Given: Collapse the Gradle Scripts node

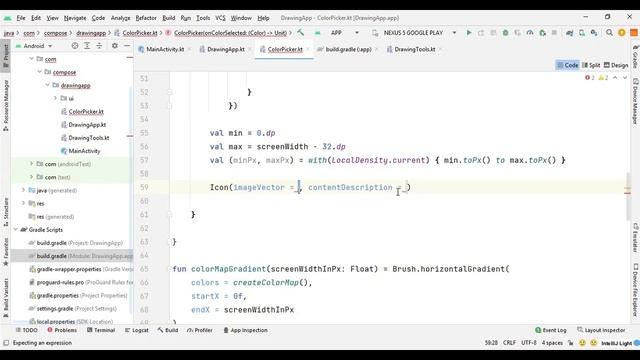Looking at the screenshot, I should [16, 230].
